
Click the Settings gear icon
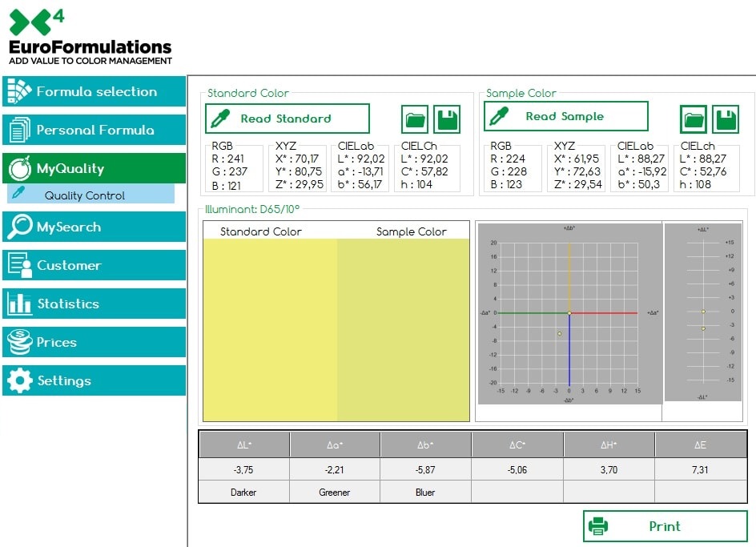pyautogui.click(x=20, y=380)
